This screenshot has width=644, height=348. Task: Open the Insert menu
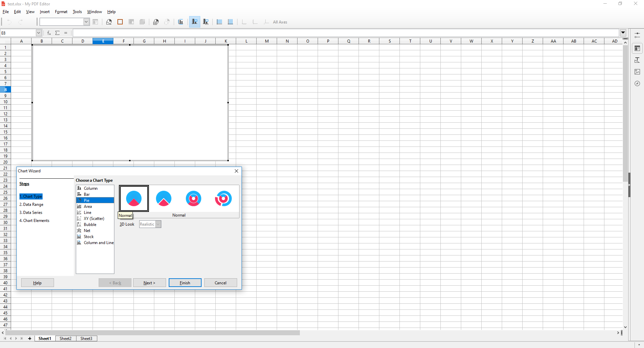click(x=45, y=12)
